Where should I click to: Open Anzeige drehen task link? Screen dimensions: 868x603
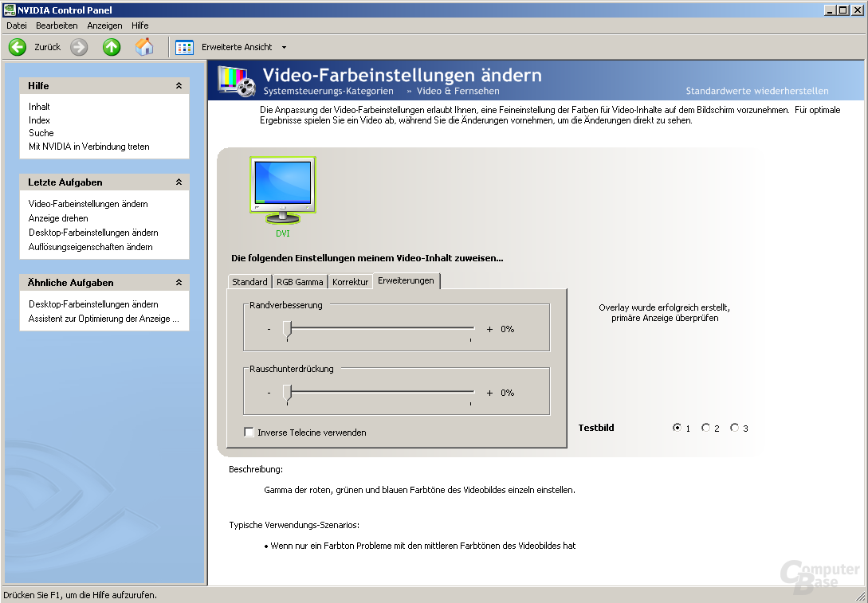(x=58, y=218)
